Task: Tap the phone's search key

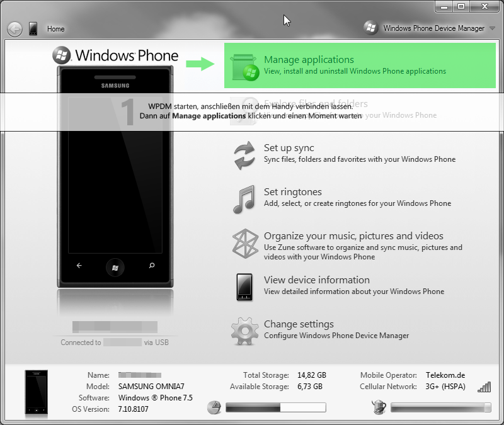Action: coord(152,265)
